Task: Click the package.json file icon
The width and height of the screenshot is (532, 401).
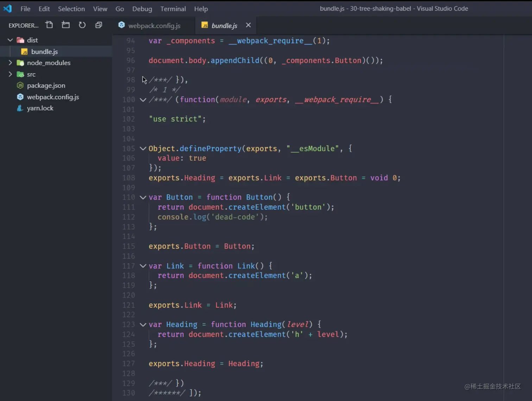Action: (x=20, y=86)
